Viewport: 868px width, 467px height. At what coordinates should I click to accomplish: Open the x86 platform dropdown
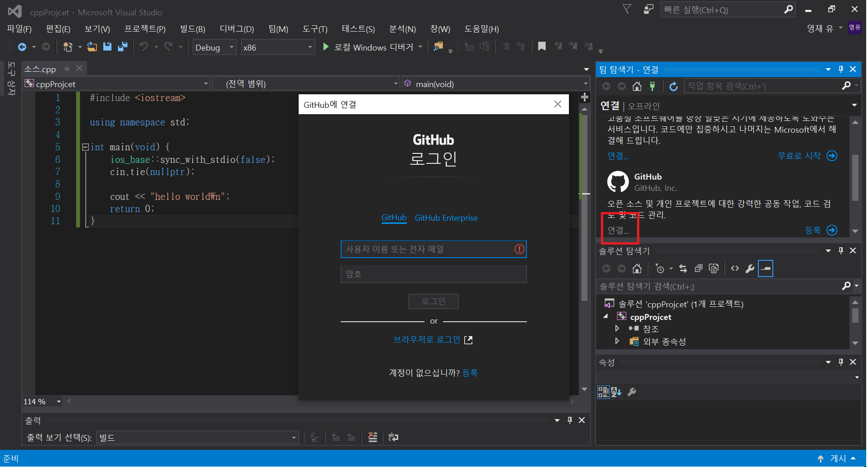(x=310, y=47)
